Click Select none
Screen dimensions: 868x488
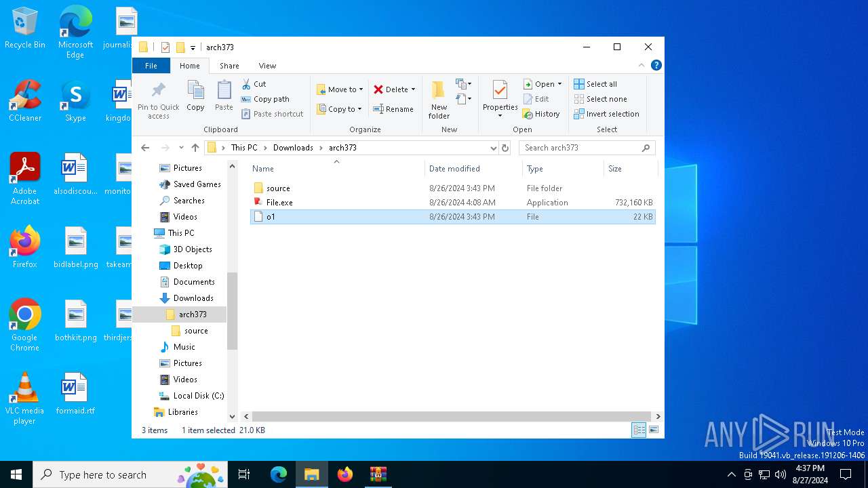(x=600, y=99)
